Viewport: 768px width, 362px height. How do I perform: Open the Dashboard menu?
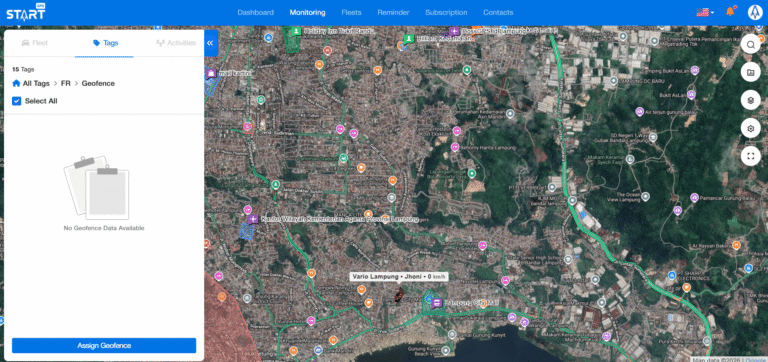click(256, 12)
